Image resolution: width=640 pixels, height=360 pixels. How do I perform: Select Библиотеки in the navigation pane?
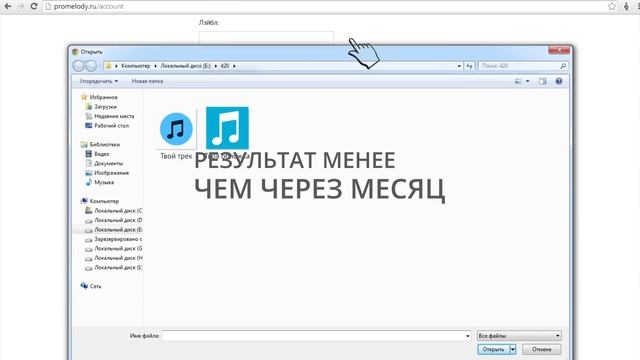tap(104, 144)
